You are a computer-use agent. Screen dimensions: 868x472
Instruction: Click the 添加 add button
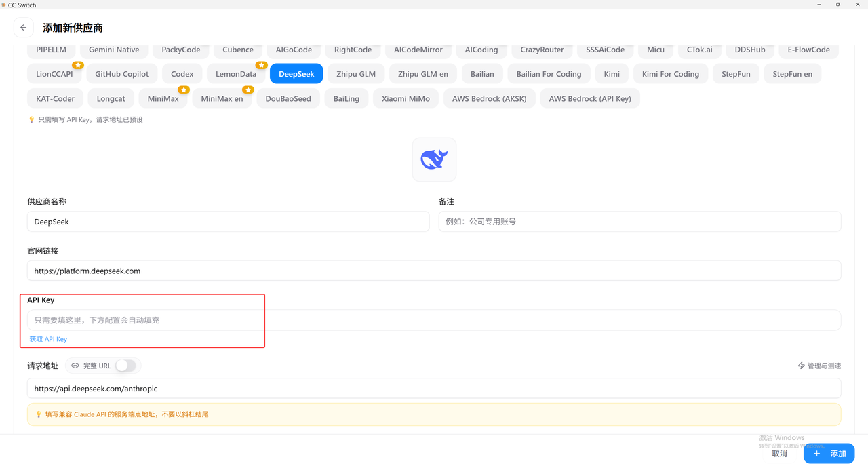(x=829, y=454)
